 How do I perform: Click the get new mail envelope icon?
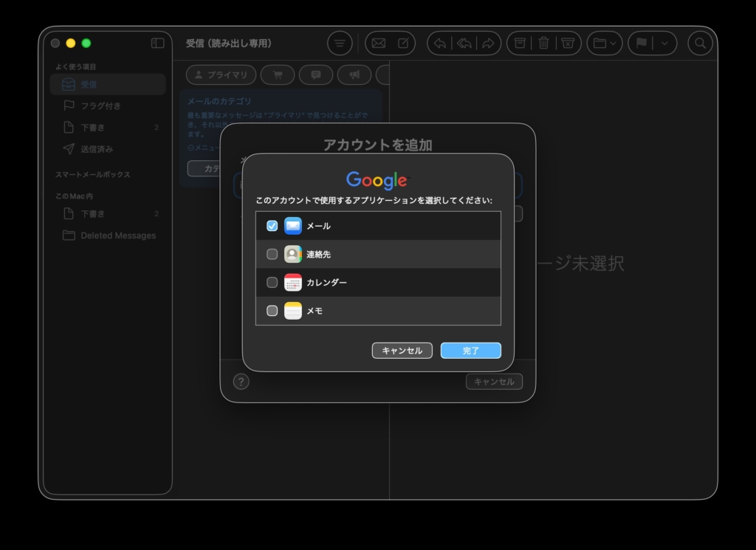pyautogui.click(x=378, y=44)
